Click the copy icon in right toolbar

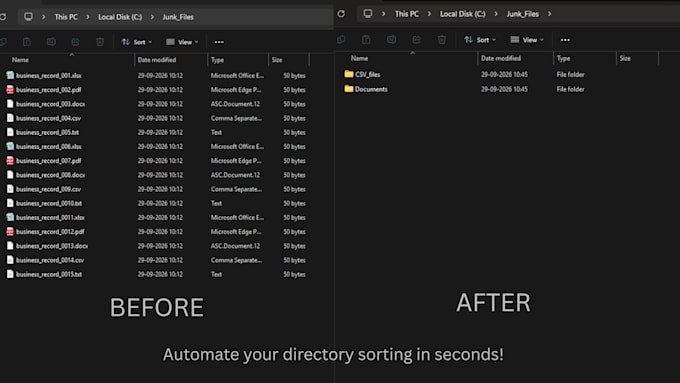coord(341,39)
